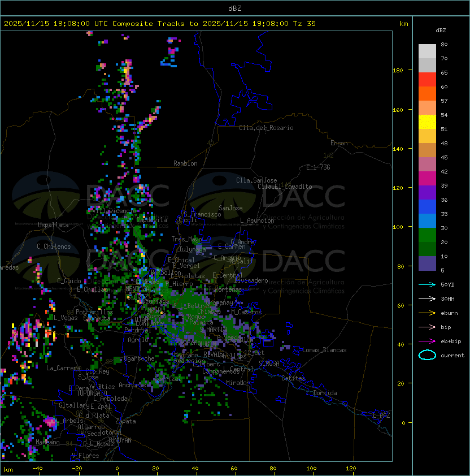
Task: Click the 'S_Francisco' map label
Action: click(202, 214)
